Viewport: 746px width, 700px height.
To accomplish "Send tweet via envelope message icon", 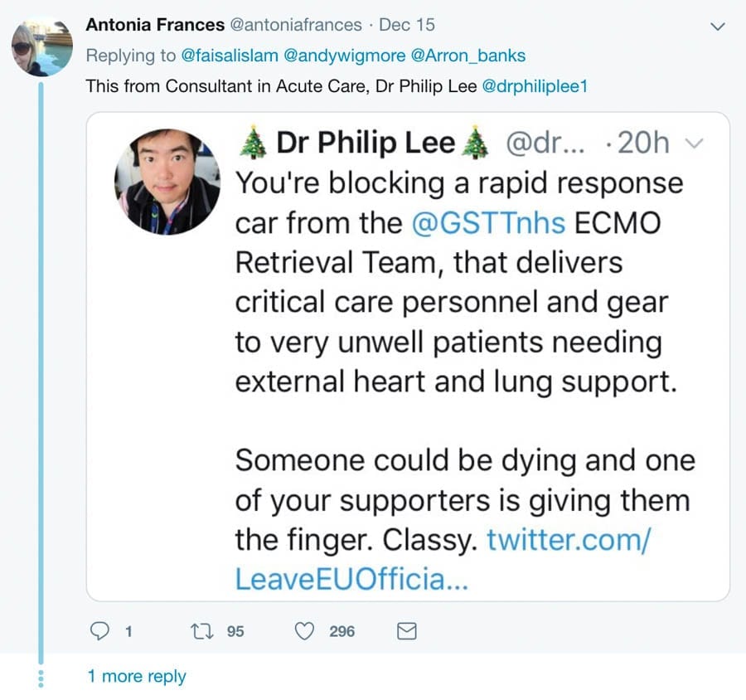I will [x=406, y=631].
